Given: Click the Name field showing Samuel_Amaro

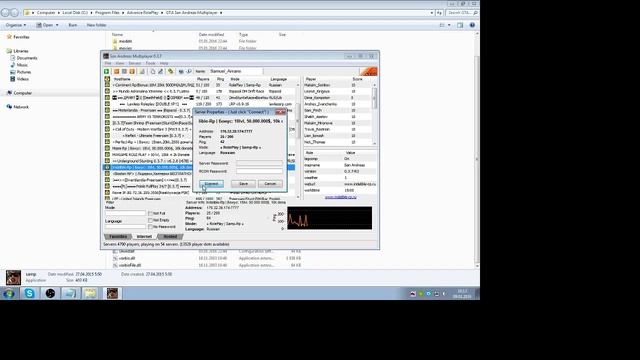Looking at the screenshot, I should (x=236, y=71).
